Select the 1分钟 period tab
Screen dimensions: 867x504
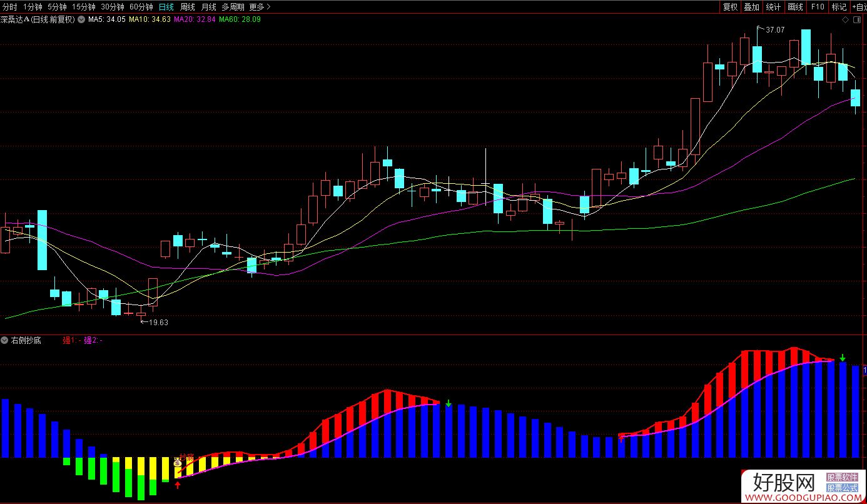coord(33,7)
